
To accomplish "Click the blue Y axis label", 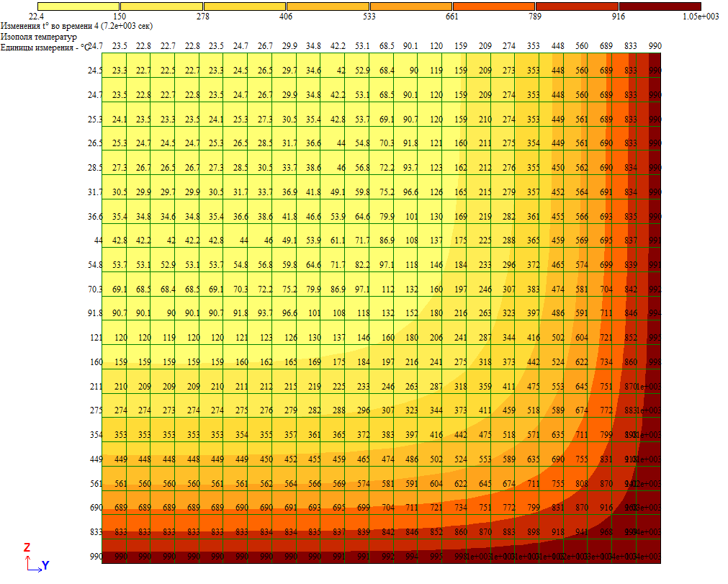I will [x=45, y=566].
